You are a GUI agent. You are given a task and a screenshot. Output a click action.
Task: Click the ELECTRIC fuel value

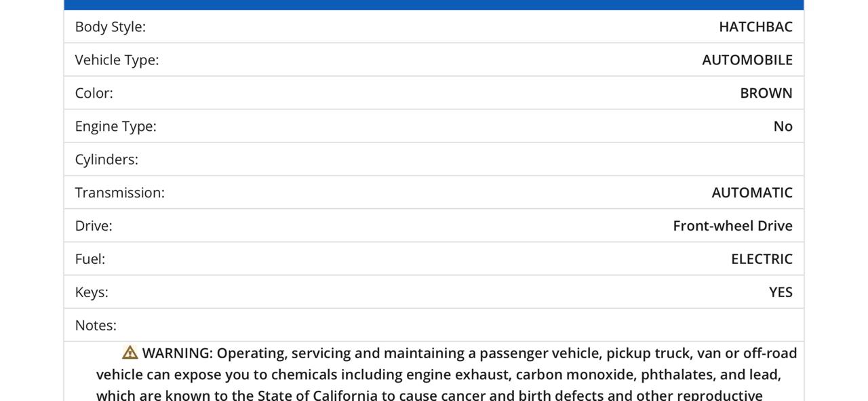point(762,259)
